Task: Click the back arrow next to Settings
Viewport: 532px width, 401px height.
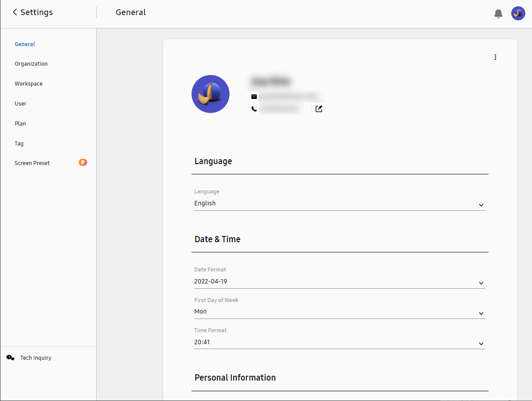Action: [x=14, y=12]
